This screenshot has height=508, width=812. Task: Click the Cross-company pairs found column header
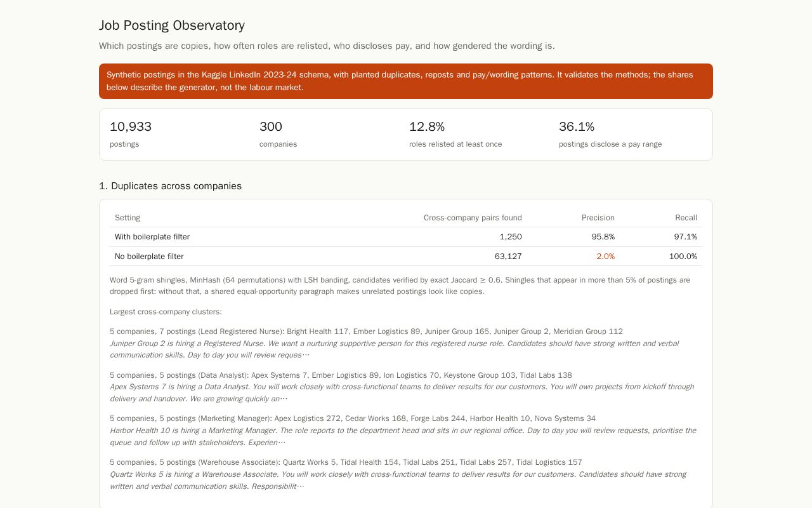pos(473,218)
